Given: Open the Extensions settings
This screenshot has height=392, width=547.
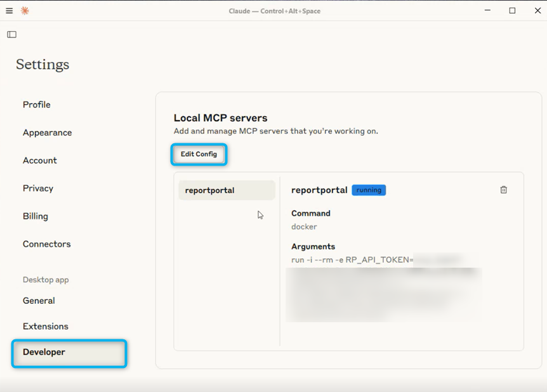Looking at the screenshot, I should (46, 326).
